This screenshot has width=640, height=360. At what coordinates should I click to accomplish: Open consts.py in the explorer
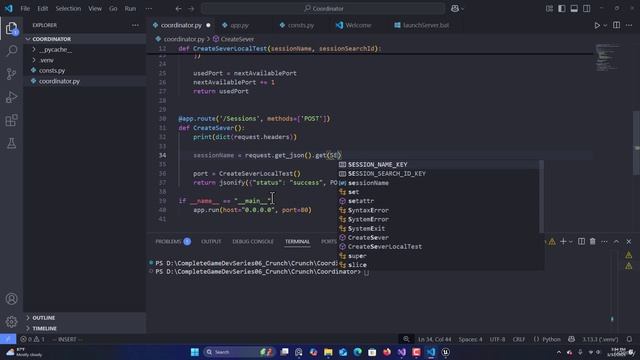point(52,71)
